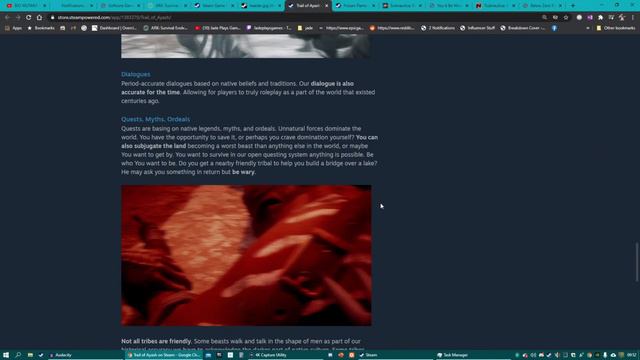
Task: Open the zoom magnifier in address bar
Action: pyautogui.click(x=544, y=18)
